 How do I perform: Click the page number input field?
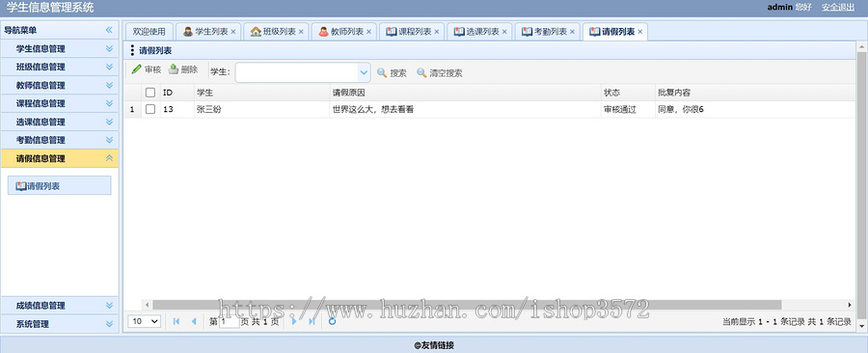point(230,321)
